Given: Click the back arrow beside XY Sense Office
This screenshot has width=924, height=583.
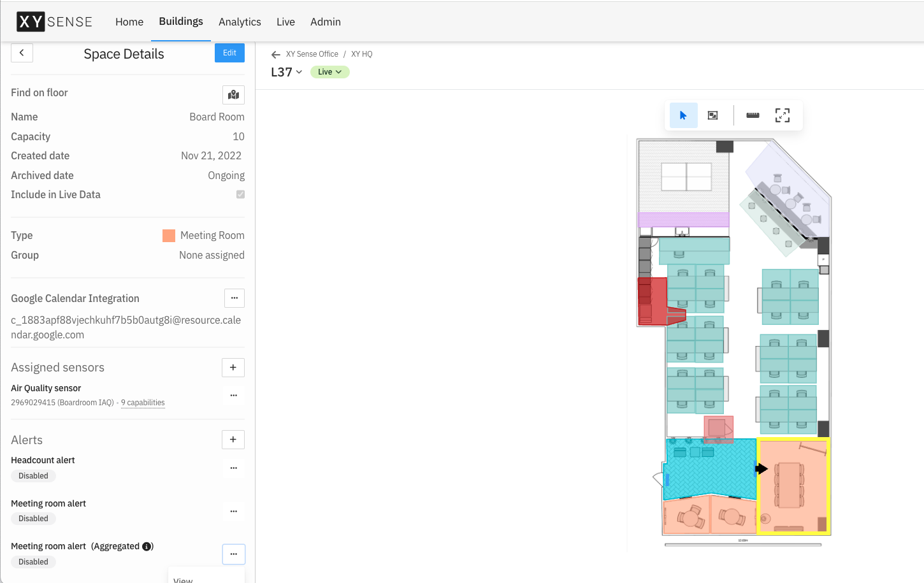Looking at the screenshot, I should coord(276,55).
